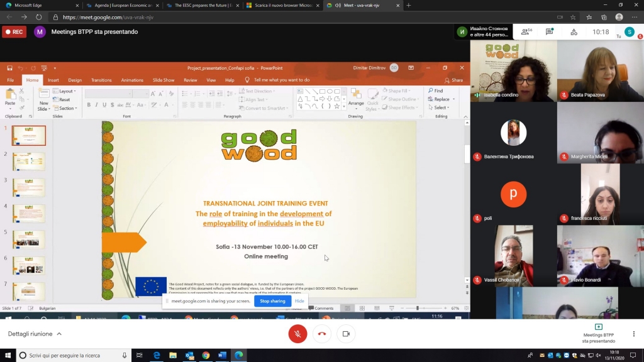This screenshot has height=362, width=644.
Task: Hide the screen sharing notice
Action: (x=299, y=301)
